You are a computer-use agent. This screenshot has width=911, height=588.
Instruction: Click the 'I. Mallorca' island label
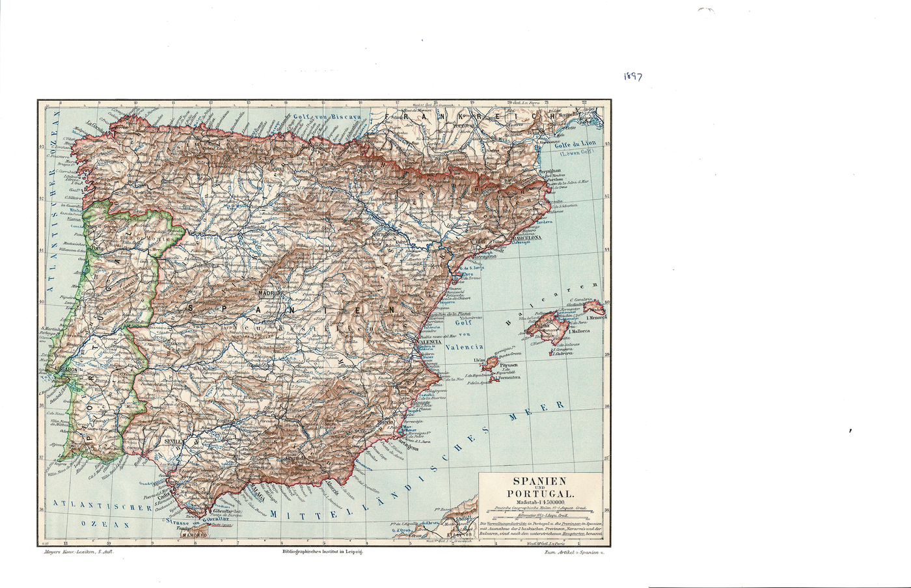(x=578, y=331)
